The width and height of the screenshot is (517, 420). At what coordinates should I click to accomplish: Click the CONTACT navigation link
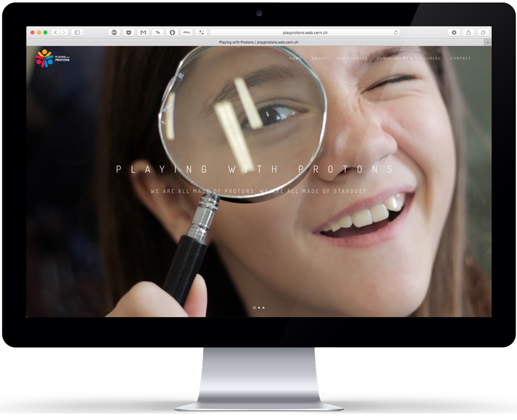(461, 59)
